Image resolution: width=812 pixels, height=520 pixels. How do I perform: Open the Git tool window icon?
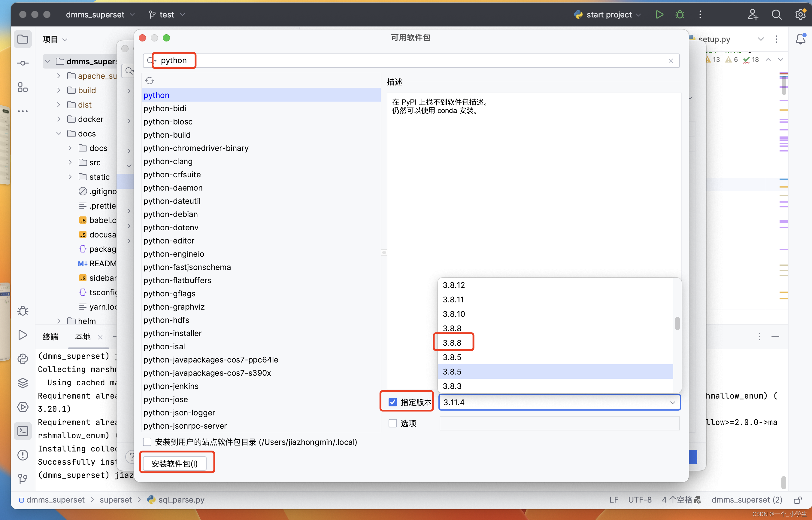coord(23,479)
